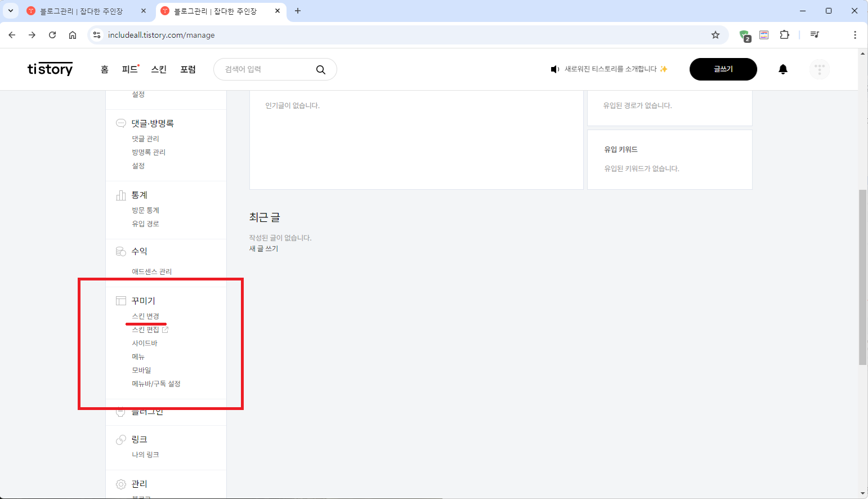The height and width of the screenshot is (499, 868).
Task: Open the profile avatar menu
Action: tap(820, 69)
